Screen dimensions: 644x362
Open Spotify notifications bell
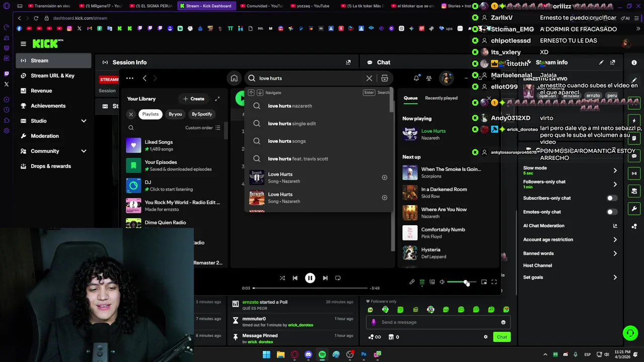[x=416, y=78]
